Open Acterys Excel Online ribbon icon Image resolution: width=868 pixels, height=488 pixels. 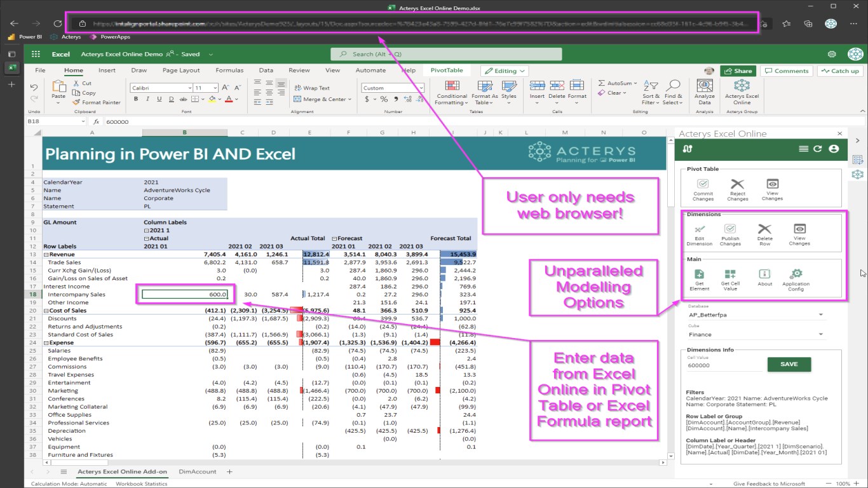742,85
